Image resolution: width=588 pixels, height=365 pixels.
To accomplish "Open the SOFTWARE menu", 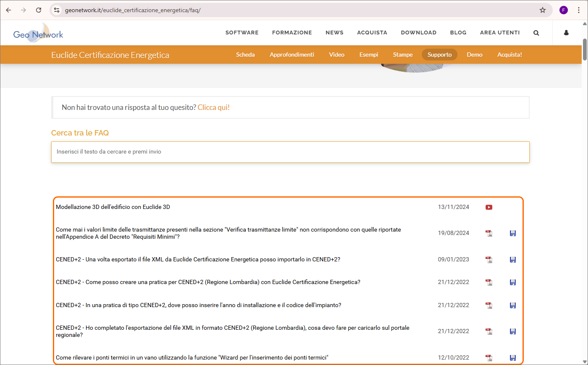I will [242, 33].
